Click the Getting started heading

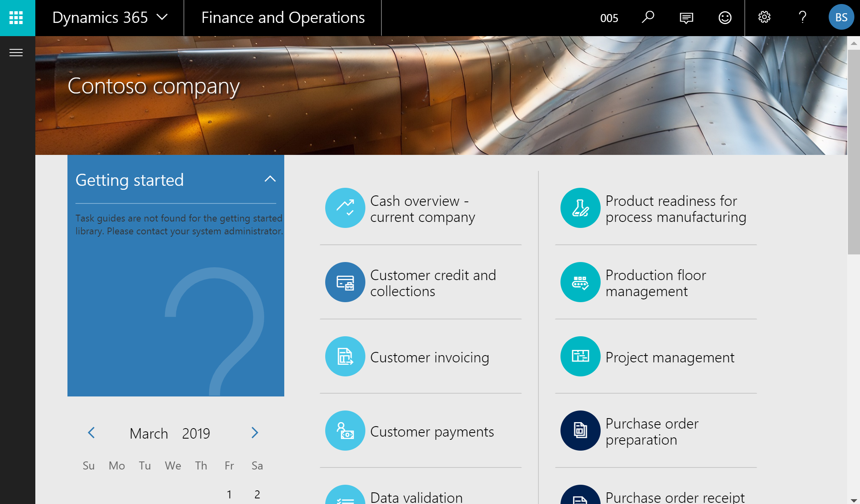129,180
